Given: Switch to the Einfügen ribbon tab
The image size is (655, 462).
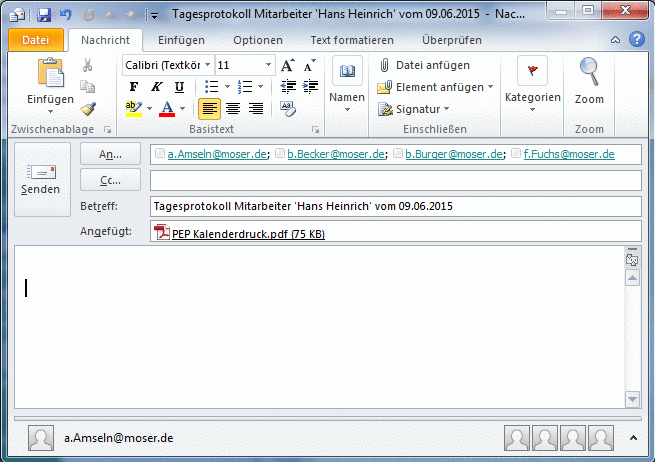Looking at the screenshot, I should pos(181,40).
